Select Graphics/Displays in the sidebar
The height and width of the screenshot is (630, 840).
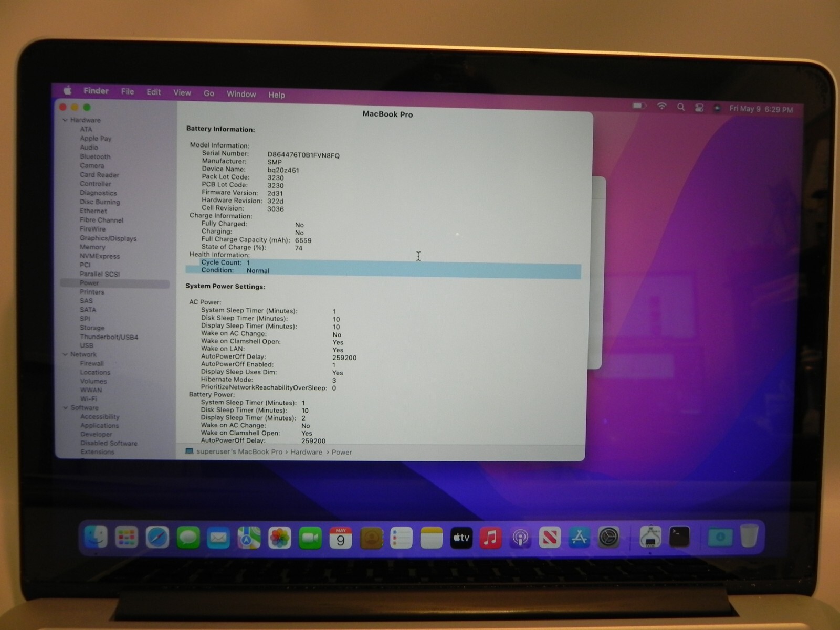(x=108, y=238)
